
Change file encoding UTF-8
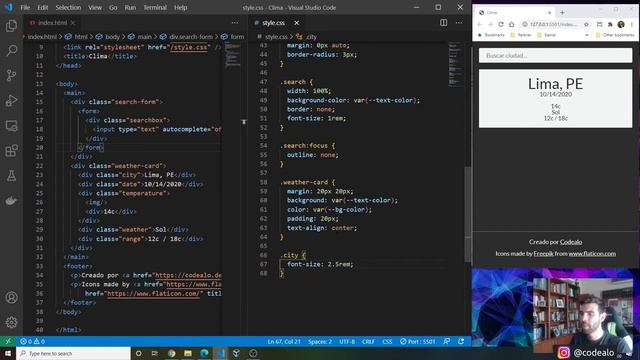(347, 341)
